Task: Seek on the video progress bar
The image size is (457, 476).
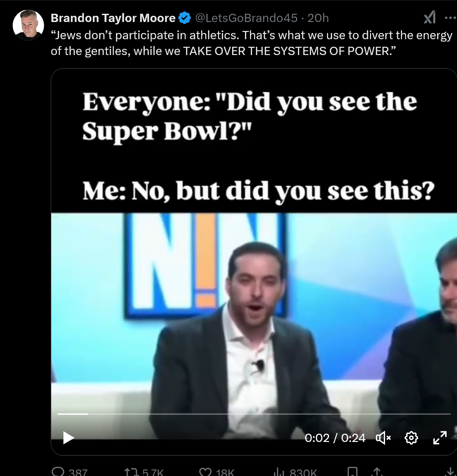Action: [x=254, y=414]
